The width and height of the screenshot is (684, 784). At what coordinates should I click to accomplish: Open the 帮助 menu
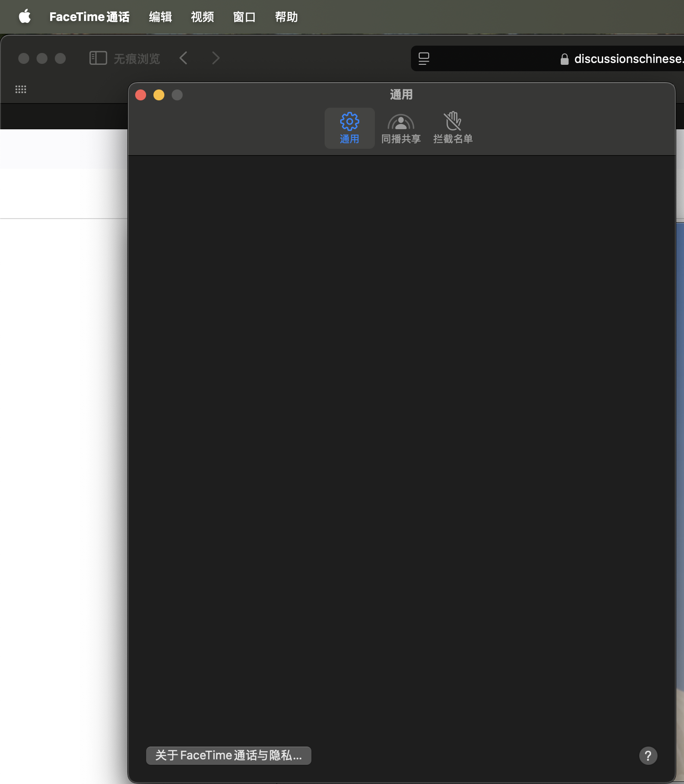[286, 17]
